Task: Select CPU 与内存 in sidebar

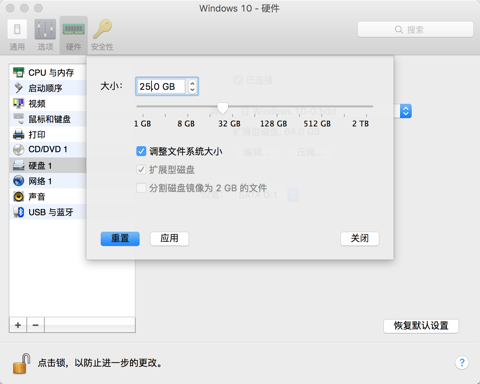Action: pyautogui.click(x=48, y=72)
